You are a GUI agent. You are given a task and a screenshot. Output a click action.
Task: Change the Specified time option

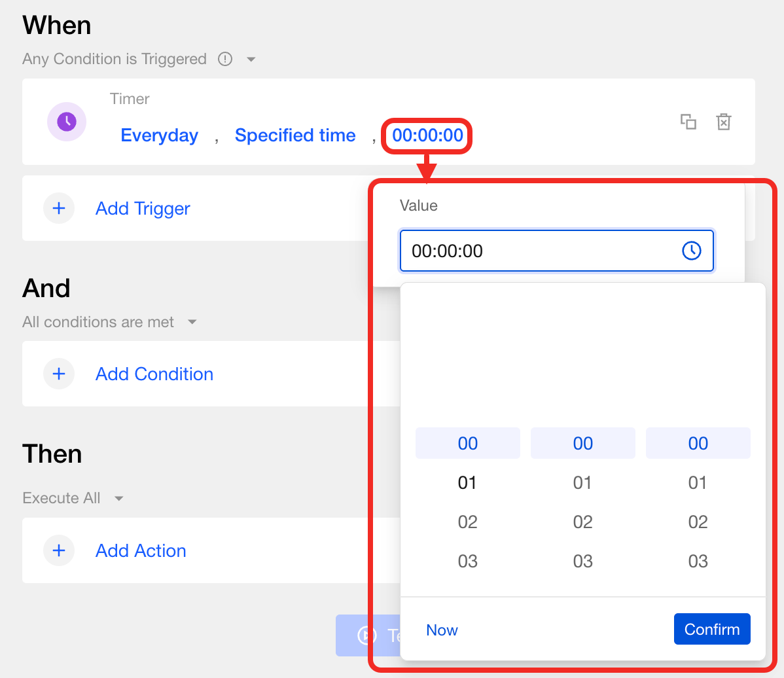tap(295, 135)
